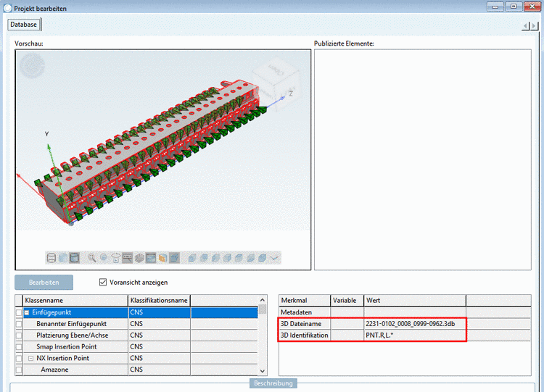Click round zoom lens icon
544x392 pixels.
pos(104,258)
